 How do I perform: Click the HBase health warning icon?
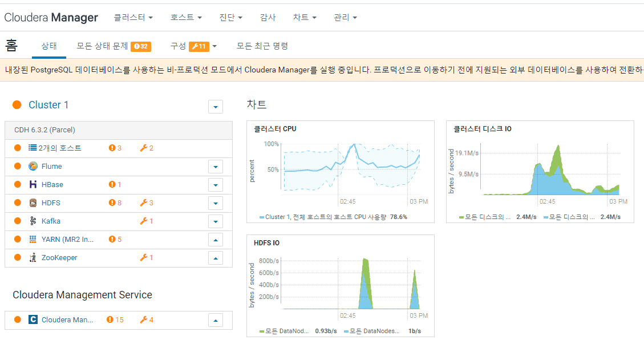pos(112,184)
